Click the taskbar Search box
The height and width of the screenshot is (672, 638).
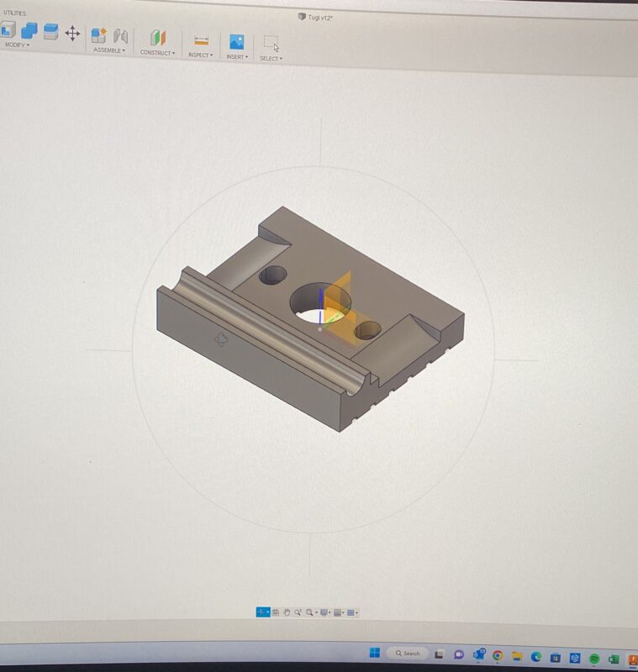408,654
